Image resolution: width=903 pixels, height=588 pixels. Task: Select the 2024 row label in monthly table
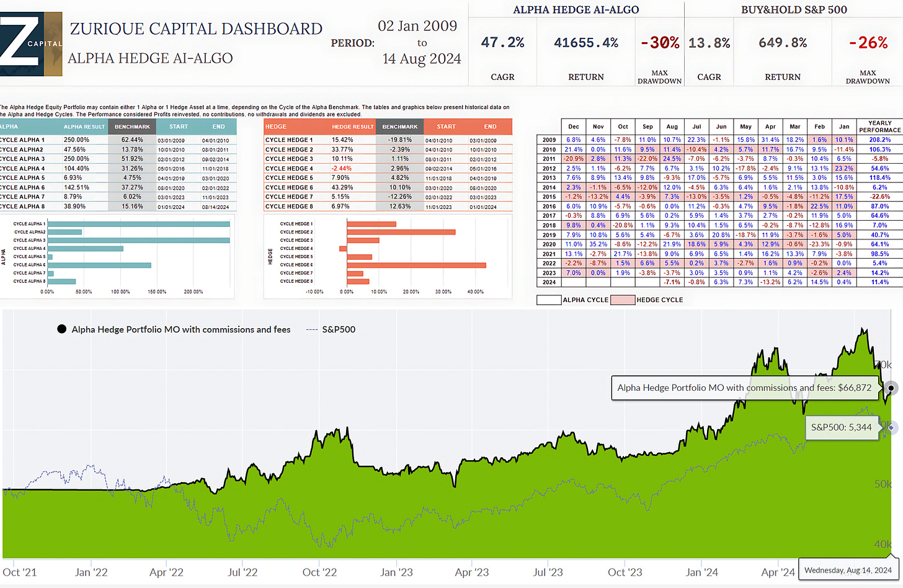(549, 282)
